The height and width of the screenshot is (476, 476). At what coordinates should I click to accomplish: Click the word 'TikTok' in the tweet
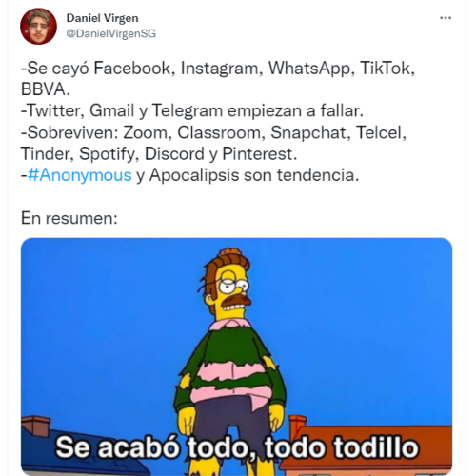click(x=387, y=69)
